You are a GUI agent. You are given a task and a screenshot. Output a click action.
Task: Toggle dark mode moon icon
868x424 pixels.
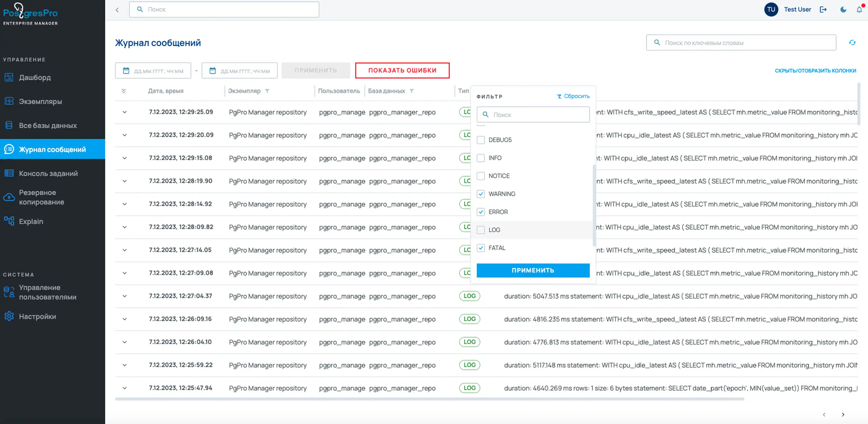843,9
